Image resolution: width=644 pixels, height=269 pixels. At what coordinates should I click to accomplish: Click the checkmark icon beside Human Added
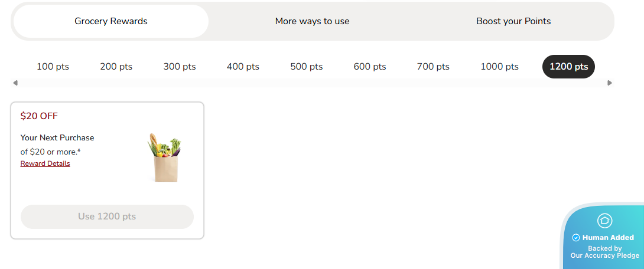point(576,238)
